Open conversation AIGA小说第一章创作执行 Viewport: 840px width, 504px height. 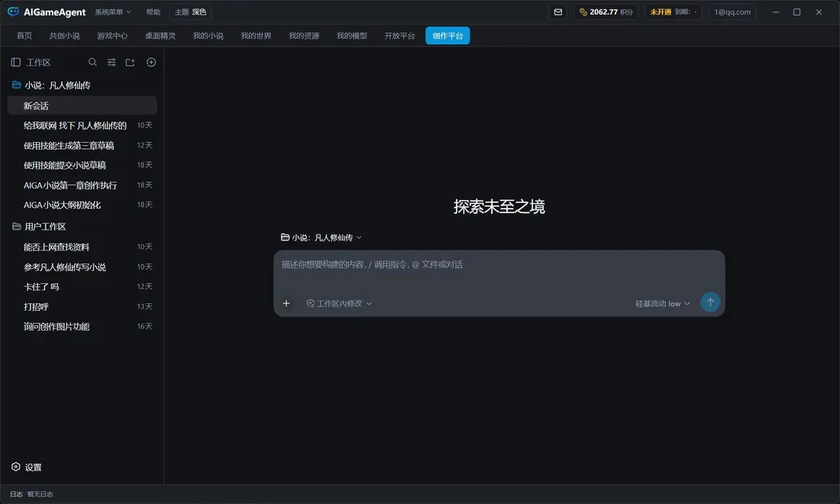(82, 185)
